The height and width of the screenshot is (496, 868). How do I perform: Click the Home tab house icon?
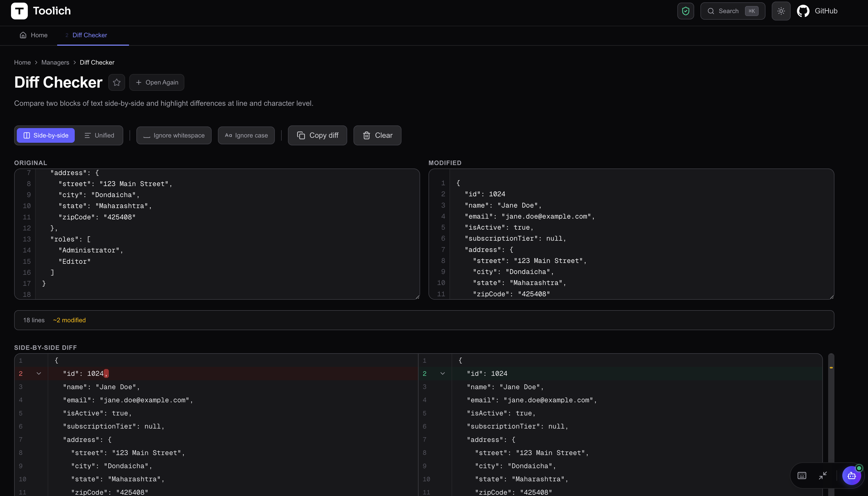tap(23, 35)
